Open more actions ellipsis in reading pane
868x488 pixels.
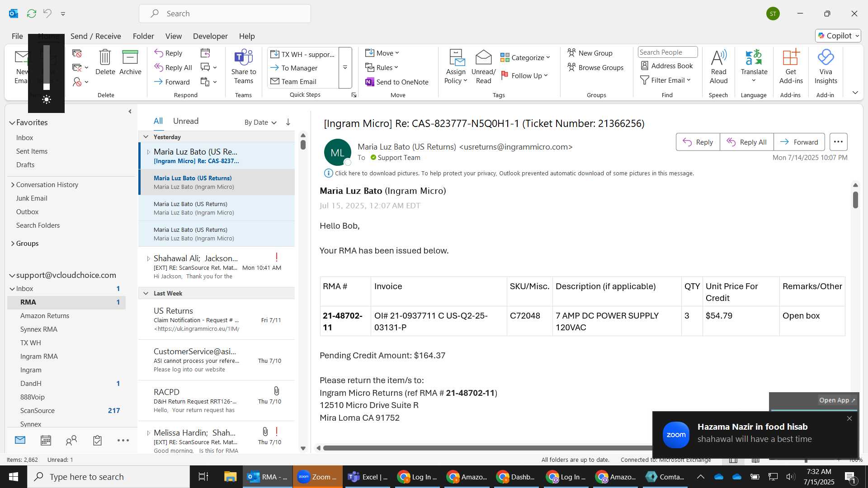(838, 142)
